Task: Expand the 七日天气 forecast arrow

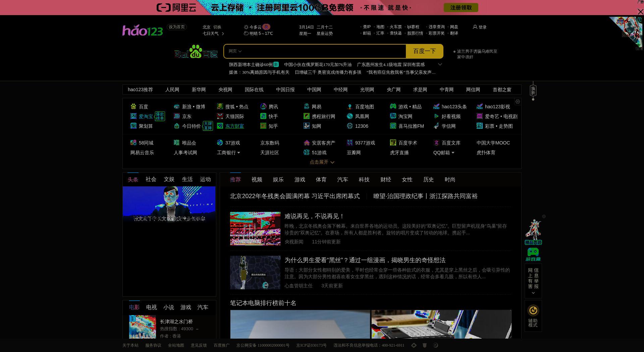Action: (x=223, y=34)
